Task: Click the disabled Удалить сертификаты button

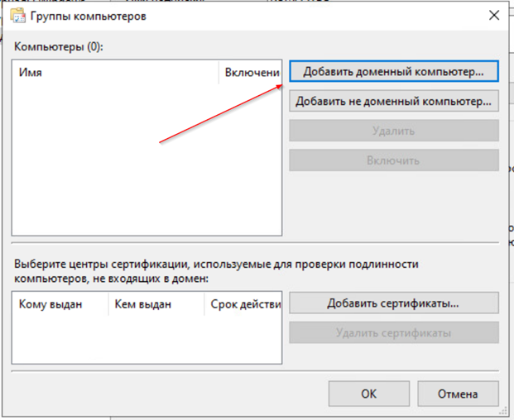Action: point(393,333)
